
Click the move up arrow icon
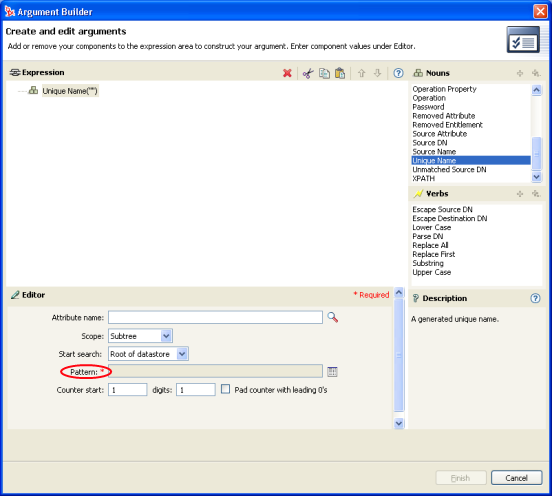click(362, 73)
